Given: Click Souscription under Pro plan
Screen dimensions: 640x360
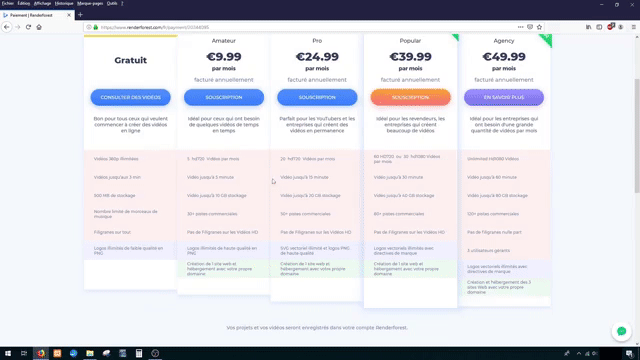Looking at the screenshot, I should click(x=317, y=98).
